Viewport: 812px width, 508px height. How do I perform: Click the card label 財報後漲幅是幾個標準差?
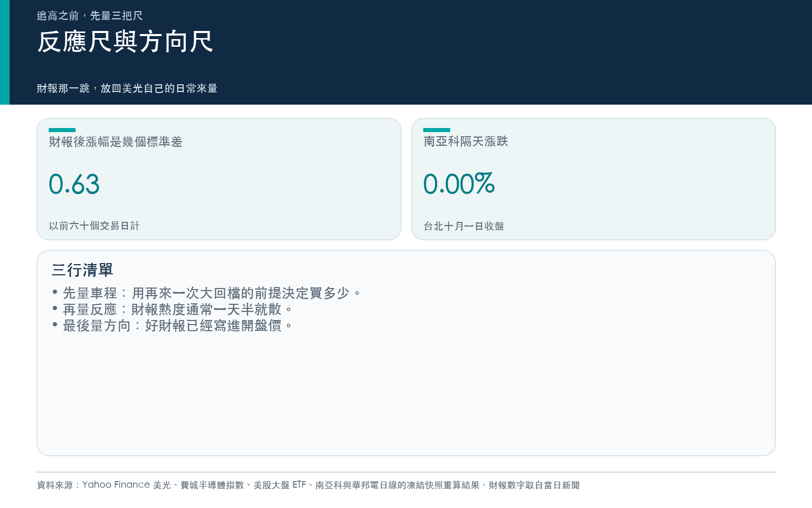[116, 142]
